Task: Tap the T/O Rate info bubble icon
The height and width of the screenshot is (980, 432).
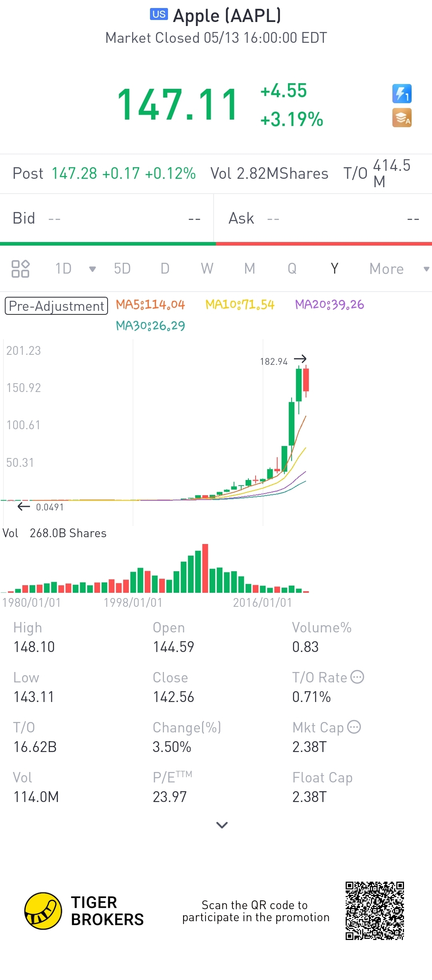Action: 357,677
